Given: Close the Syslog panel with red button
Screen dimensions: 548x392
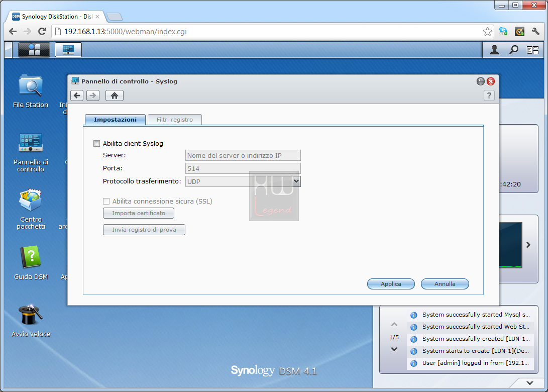Looking at the screenshot, I should (x=491, y=81).
